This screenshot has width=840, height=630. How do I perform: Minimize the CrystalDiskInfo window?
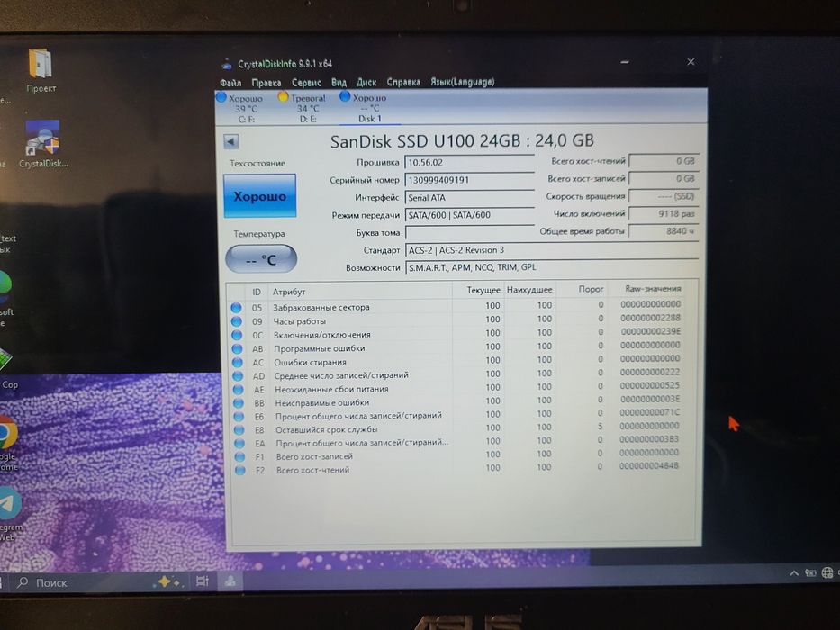click(x=625, y=62)
